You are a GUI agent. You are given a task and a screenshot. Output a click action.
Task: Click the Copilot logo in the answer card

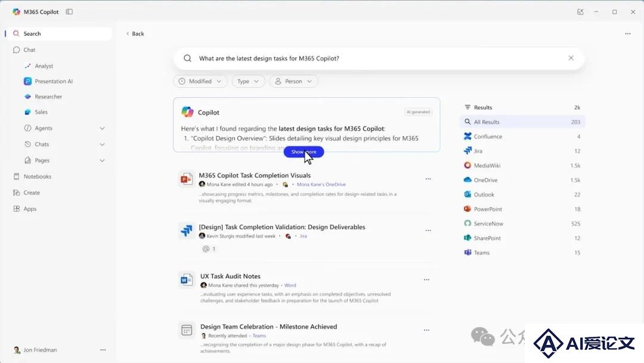tap(187, 112)
